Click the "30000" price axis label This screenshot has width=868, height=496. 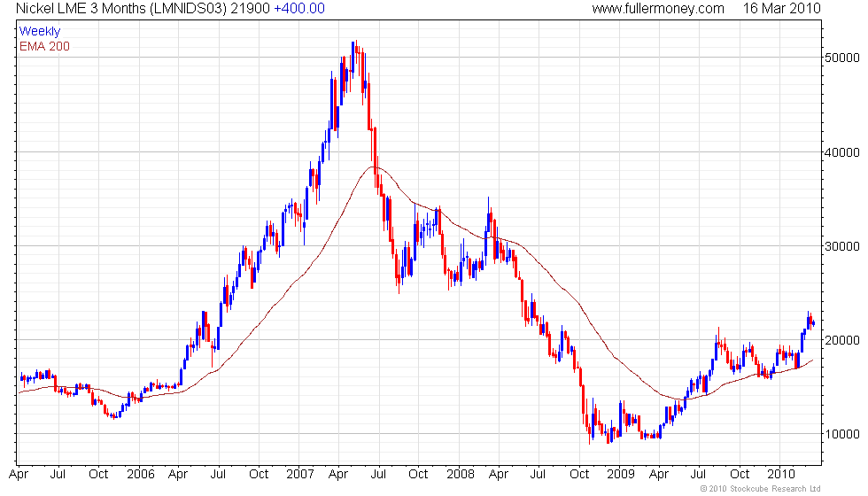click(842, 246)
